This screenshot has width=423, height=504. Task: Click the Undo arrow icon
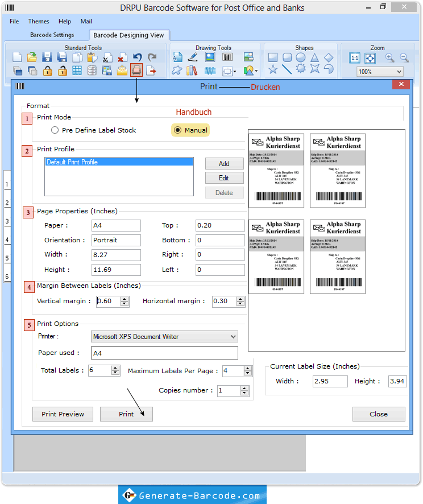(x=137, y=57)
